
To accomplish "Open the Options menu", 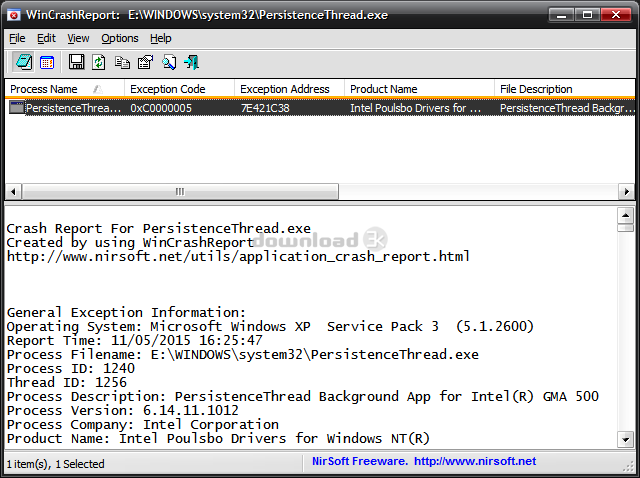I will 120,38.
